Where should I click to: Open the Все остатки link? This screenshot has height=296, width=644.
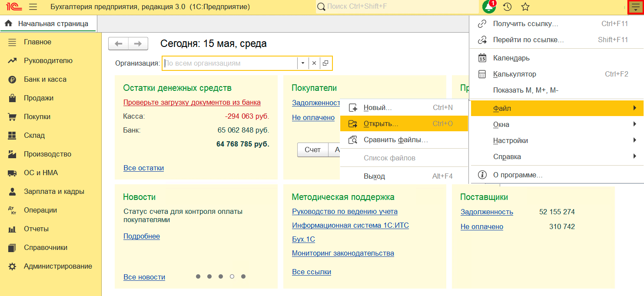(143, 168)
